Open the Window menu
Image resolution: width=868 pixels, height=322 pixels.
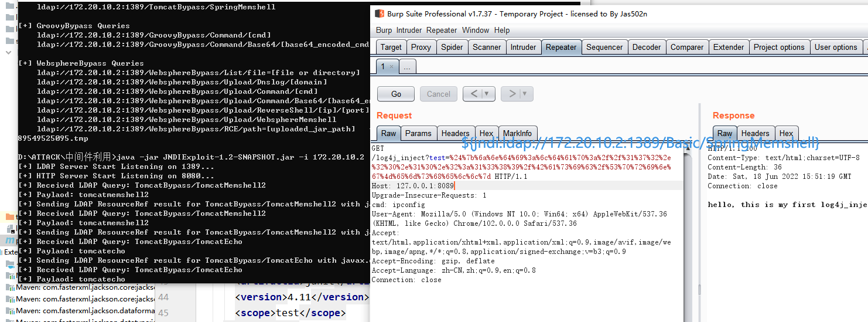tap(476, 30)
